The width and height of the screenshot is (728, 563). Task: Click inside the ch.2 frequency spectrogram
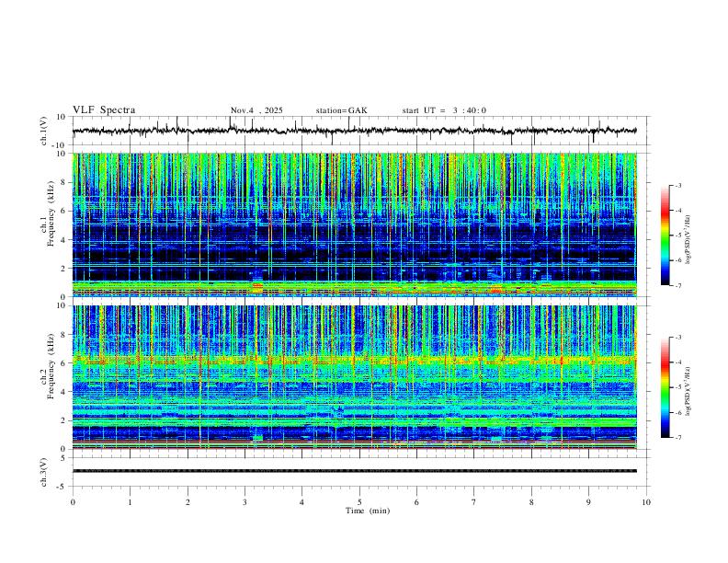(354, 377)
